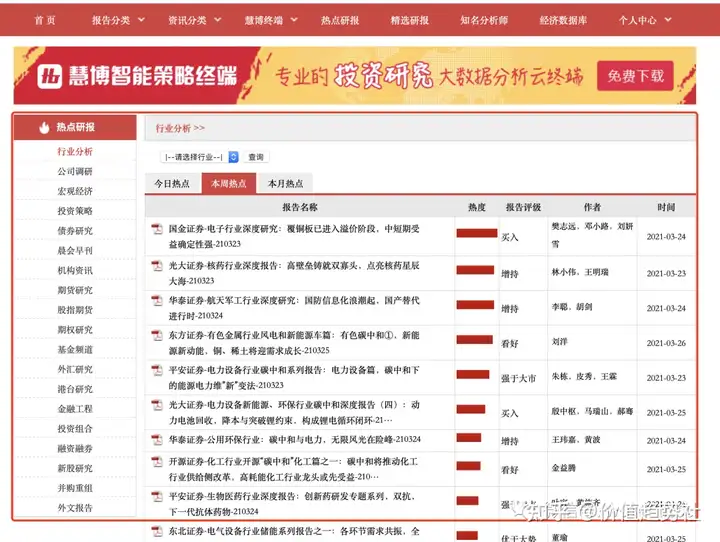Select 机构资讯 in the sidebar

click(75, 271)
